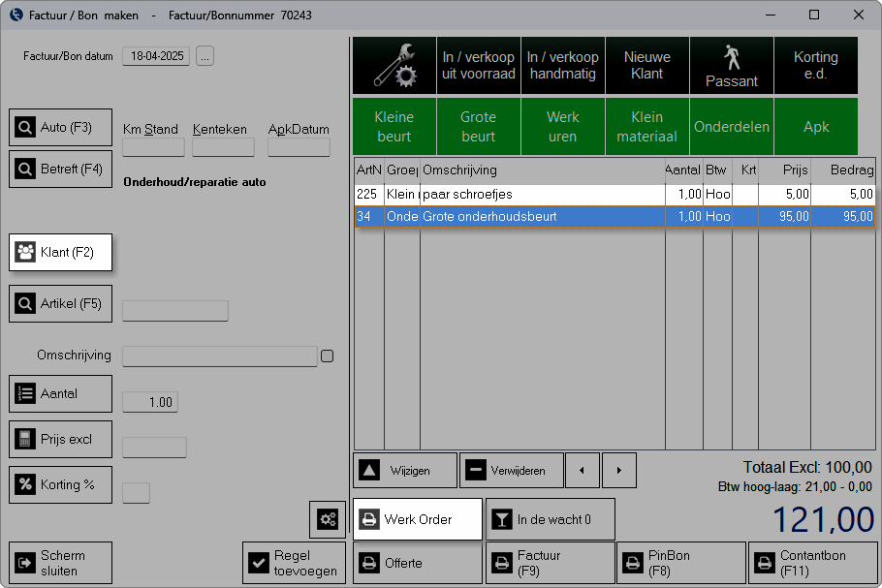Click the exit icon on Scherm sluiten
This screenshot has width=882, height=588.
coord(25,563)
